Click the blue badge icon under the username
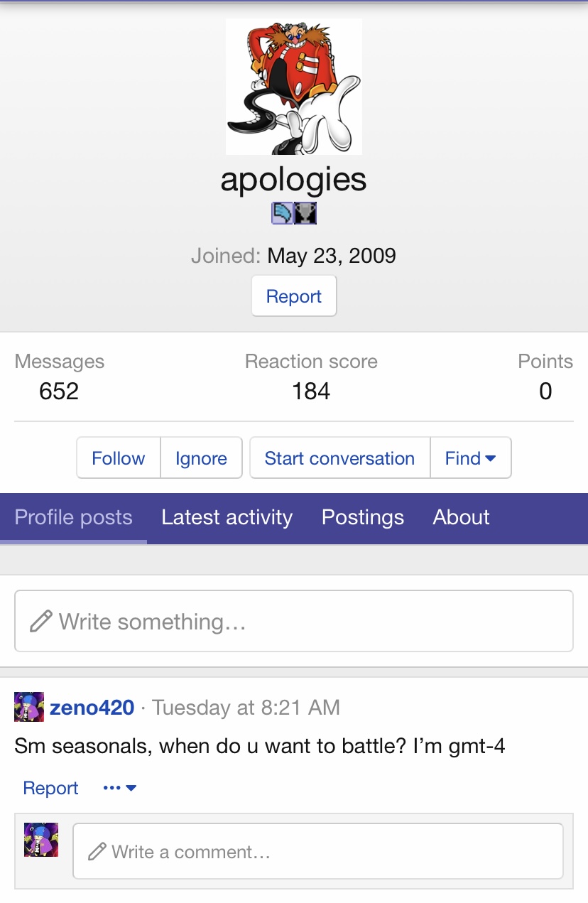The height and width of the screenshot is (903, 588). pos(282,213)
